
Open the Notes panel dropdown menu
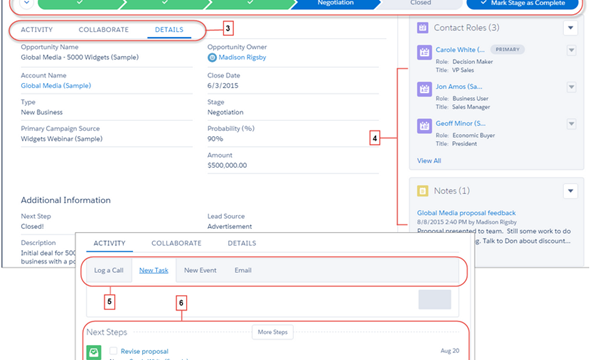[x=570, y=191]
